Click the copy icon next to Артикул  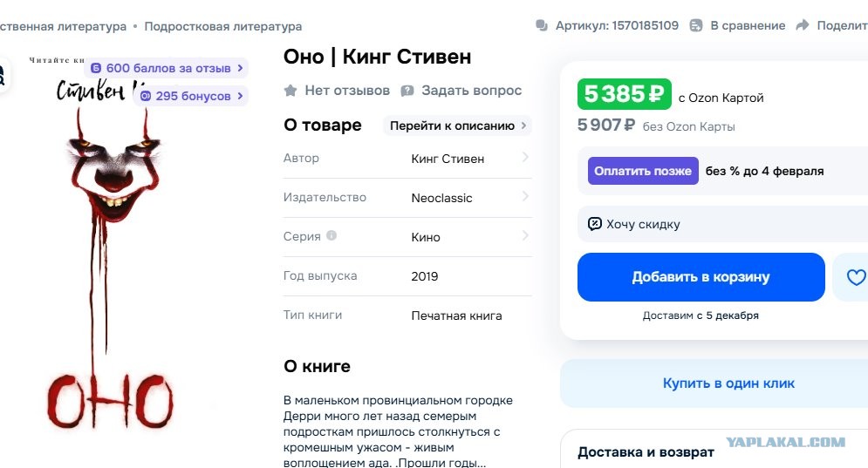(x=542, y=25)
